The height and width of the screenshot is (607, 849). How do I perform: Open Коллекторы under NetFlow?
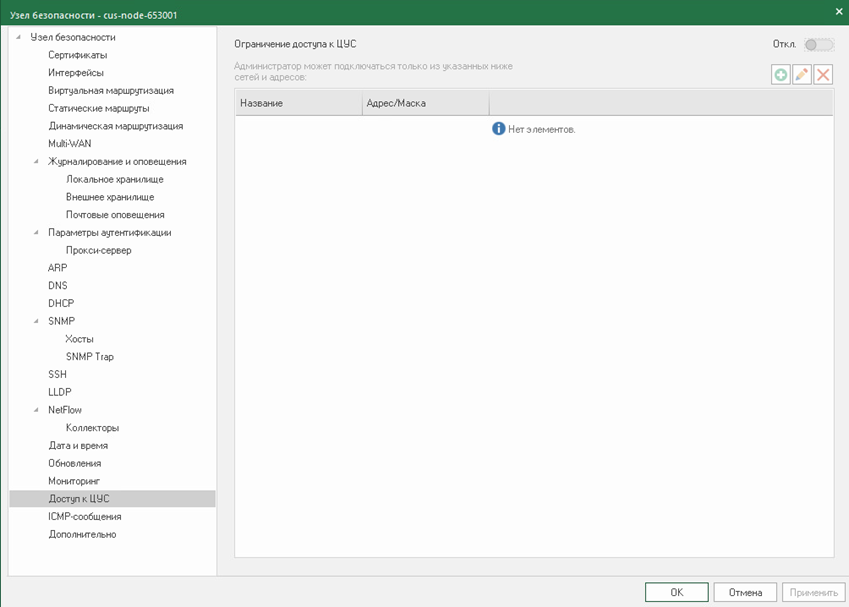[x=93, y=428]
